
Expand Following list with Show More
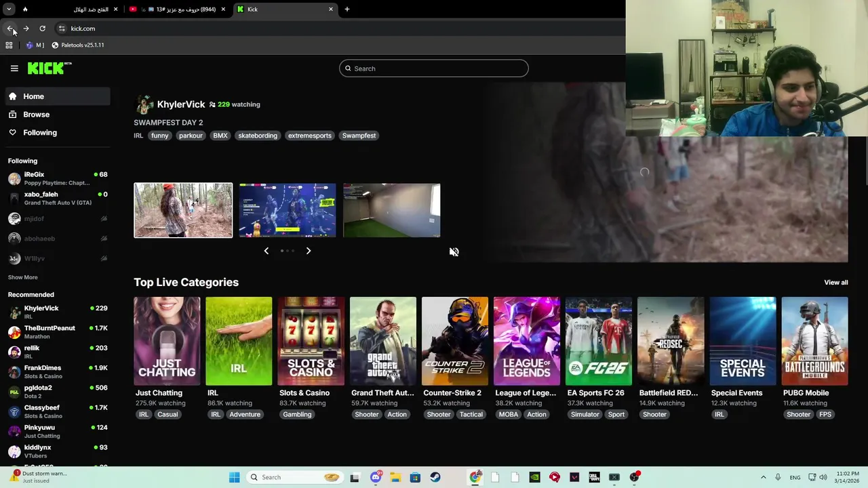pyautogui.click(x=22, y=277)
